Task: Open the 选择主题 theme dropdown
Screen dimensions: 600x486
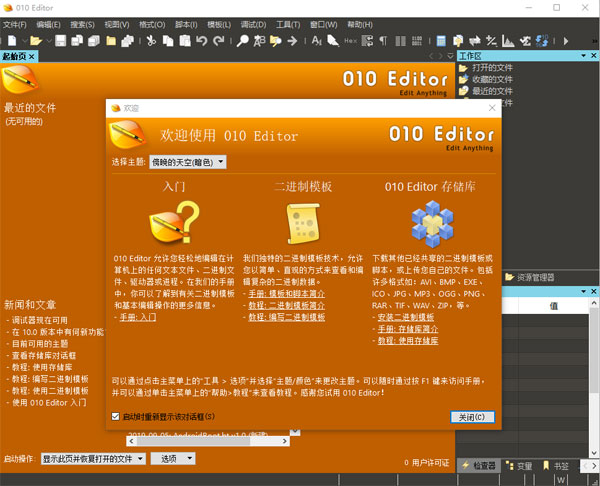Action: tap(188, 162)
